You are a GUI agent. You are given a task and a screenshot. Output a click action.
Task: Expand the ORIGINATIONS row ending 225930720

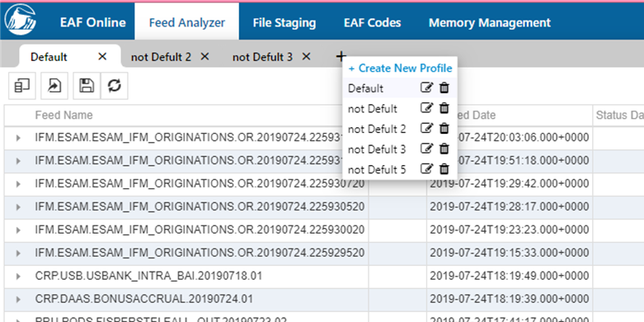pyautogui.click(x=18, y=184)
